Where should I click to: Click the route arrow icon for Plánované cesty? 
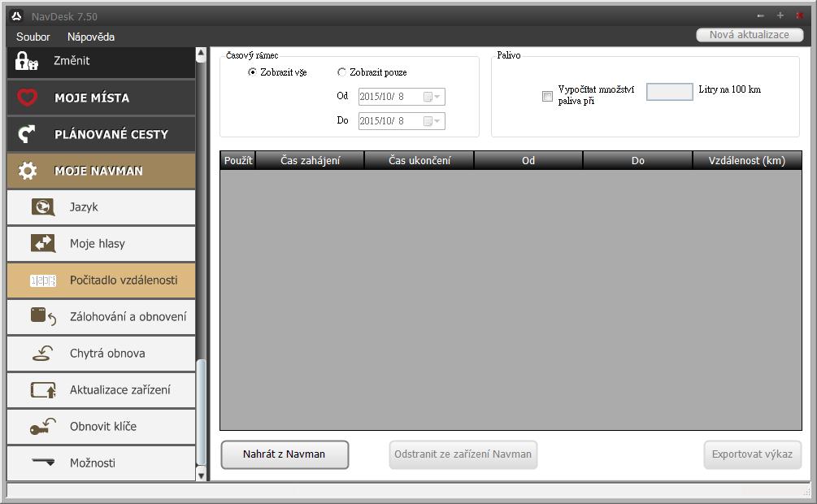click(27, 134)
